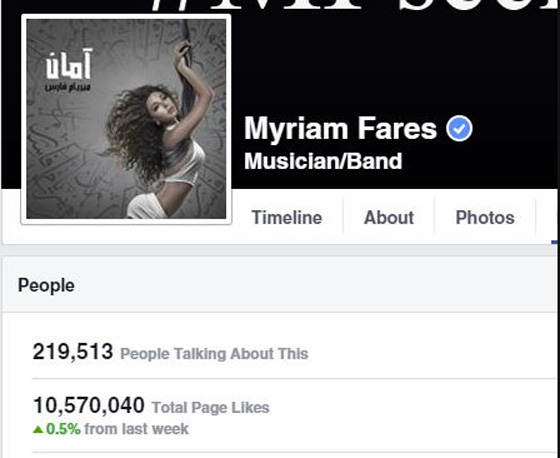Screen dimensions: 560x458
Task: Click the green 0.5% growth figure
Action: pyautogui.click(x=63, y=429)
